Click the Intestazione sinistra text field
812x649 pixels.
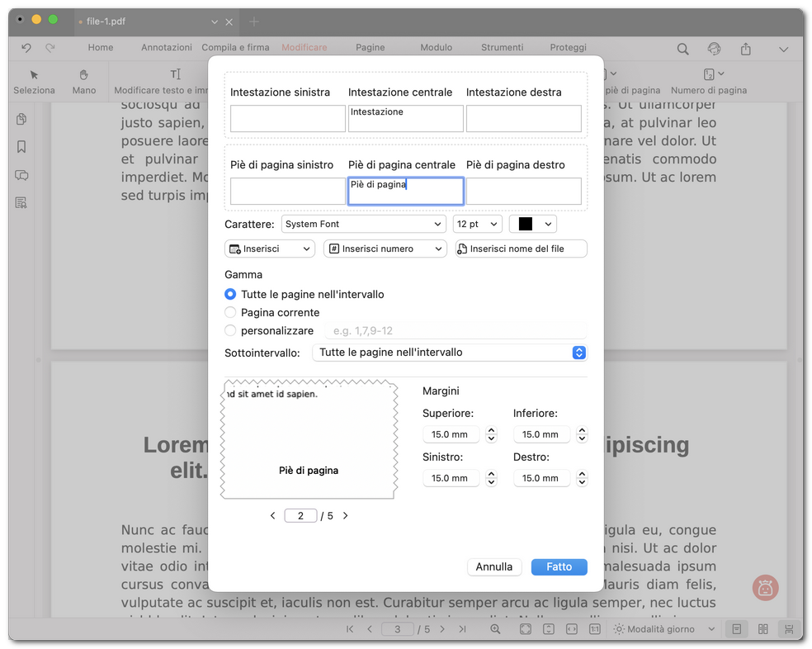tap(287, 119)
